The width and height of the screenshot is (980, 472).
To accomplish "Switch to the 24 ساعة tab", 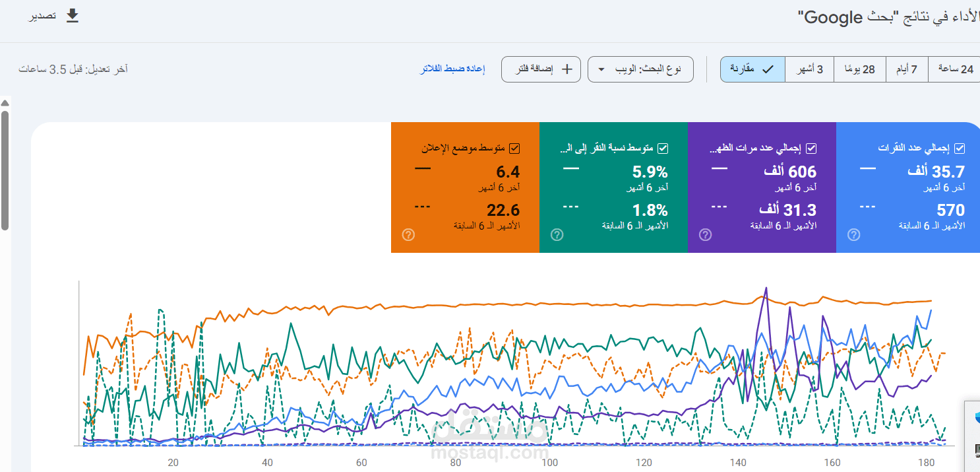I will (x=955, y=69).
